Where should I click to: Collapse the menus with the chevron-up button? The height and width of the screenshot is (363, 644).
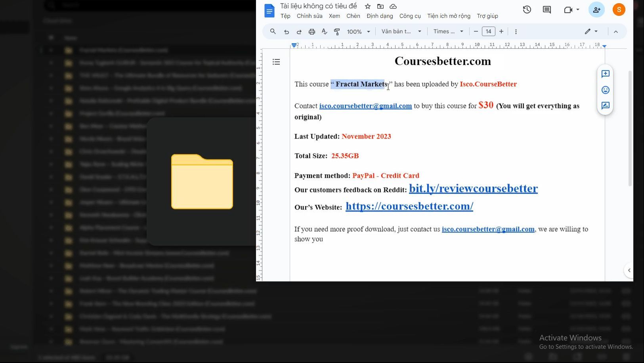(616, 32)
